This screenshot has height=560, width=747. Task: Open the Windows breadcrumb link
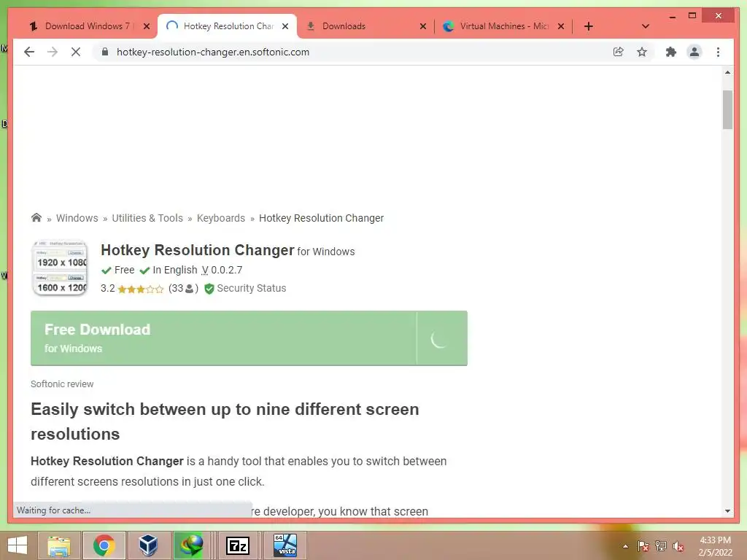pyautogui.click(x=77, y=218)
